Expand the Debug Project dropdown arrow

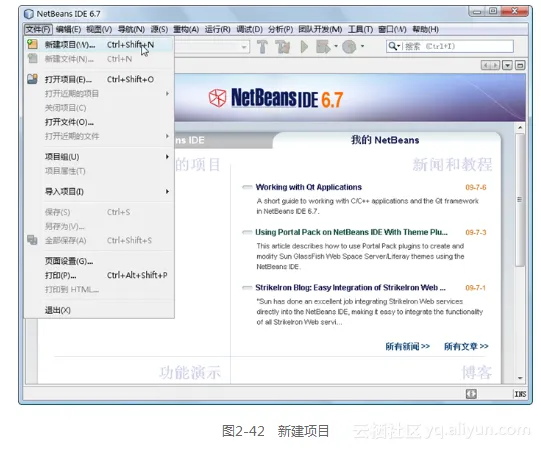(336, 46)
